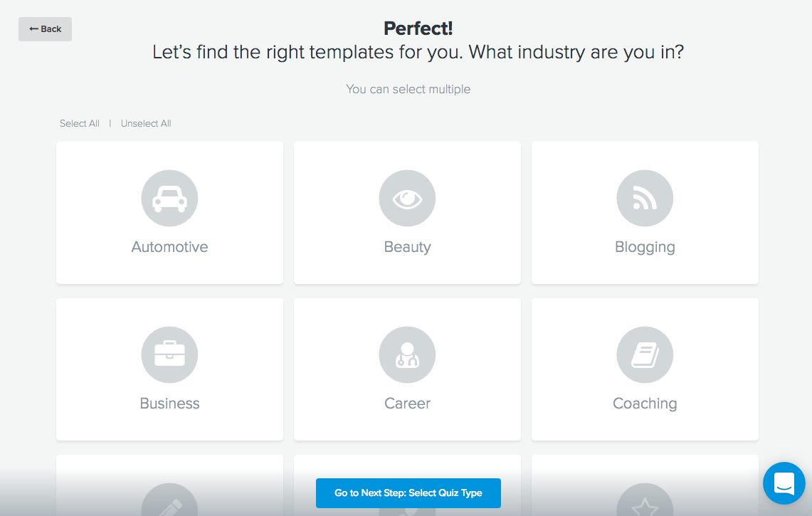The height and width of the screenshot is (516, 812).
Task: Pick the Career industry label
Action: tap(407, 403)
